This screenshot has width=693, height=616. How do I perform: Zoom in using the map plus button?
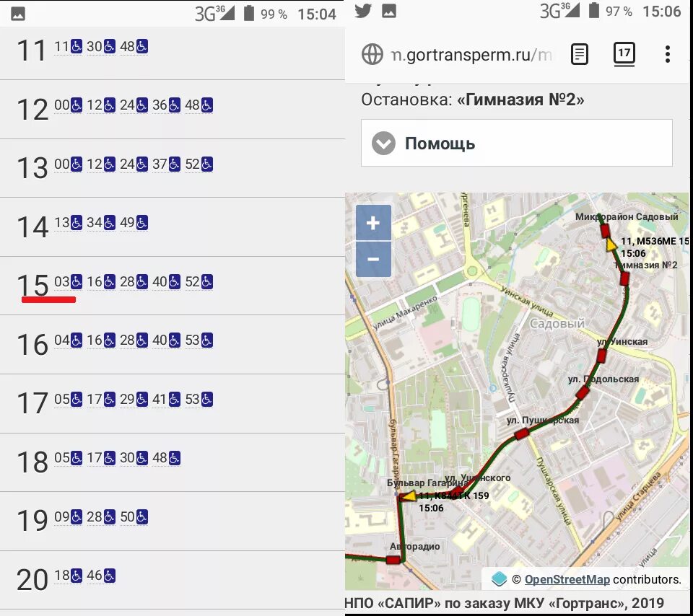point(373,223)
